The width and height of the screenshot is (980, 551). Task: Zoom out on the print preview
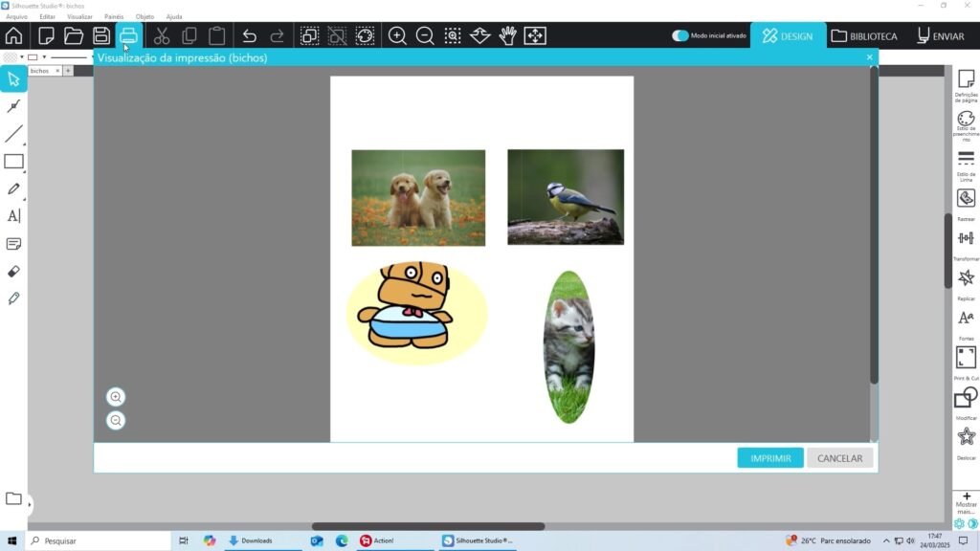(x=116, y=421)
